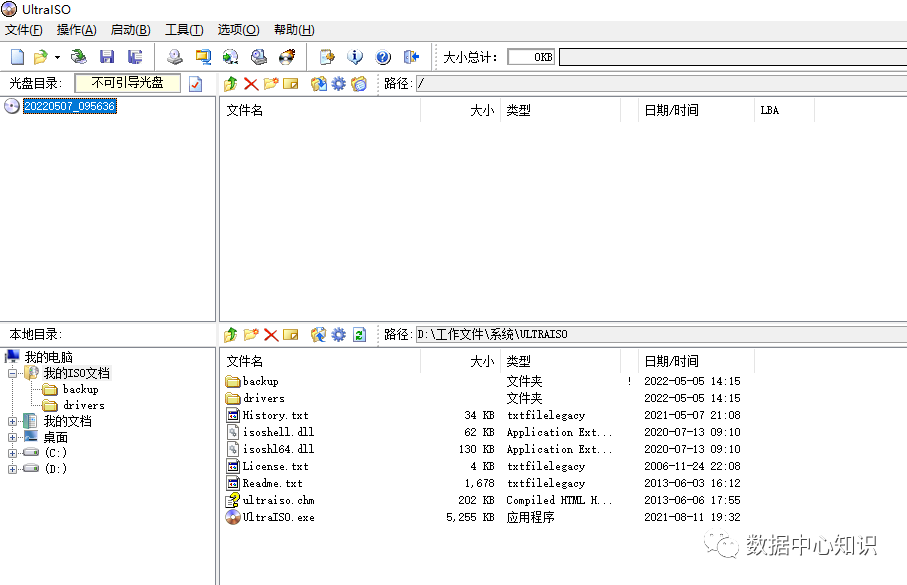907x585 pixels.
Task: Expand the (C:) drive node
Action: pos(12,453)
